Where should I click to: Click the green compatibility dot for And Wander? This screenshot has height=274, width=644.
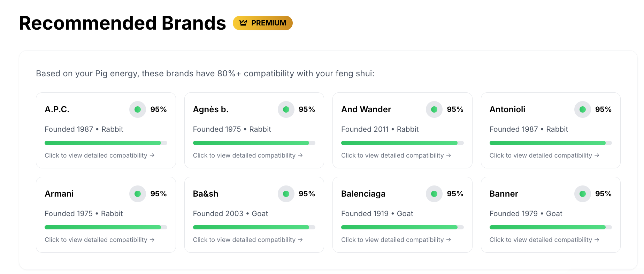(x=434, y=109)
